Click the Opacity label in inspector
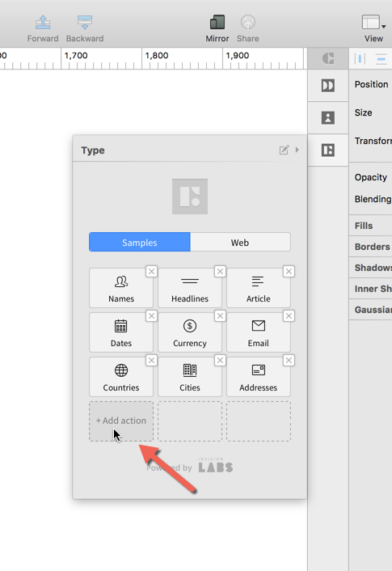 tap(371, 177)
